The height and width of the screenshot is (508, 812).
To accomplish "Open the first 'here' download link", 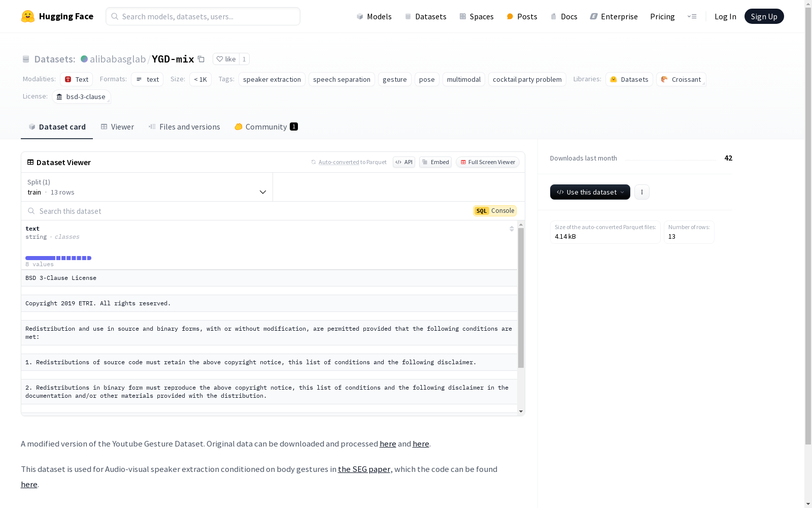I will coord(388,443).
